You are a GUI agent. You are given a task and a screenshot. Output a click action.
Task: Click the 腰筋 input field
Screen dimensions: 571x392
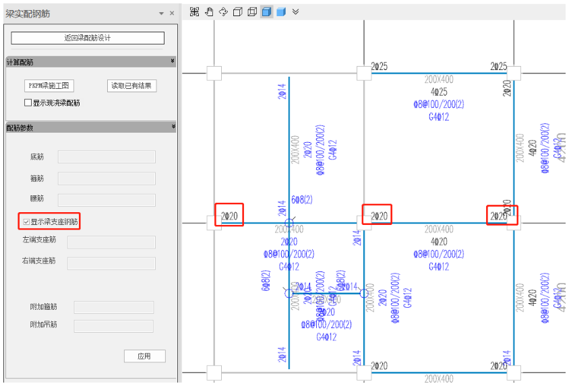107,200
